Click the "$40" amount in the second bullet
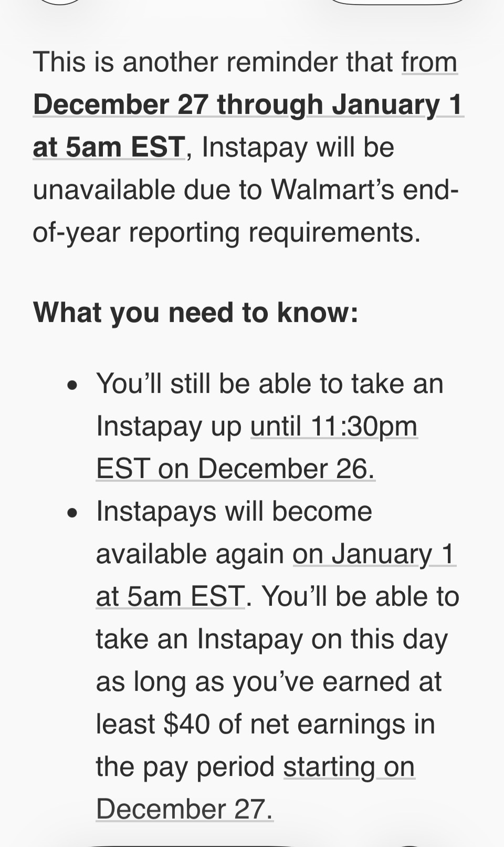Image resolution: width=504 pixels, height=847 pixels. 187,724
